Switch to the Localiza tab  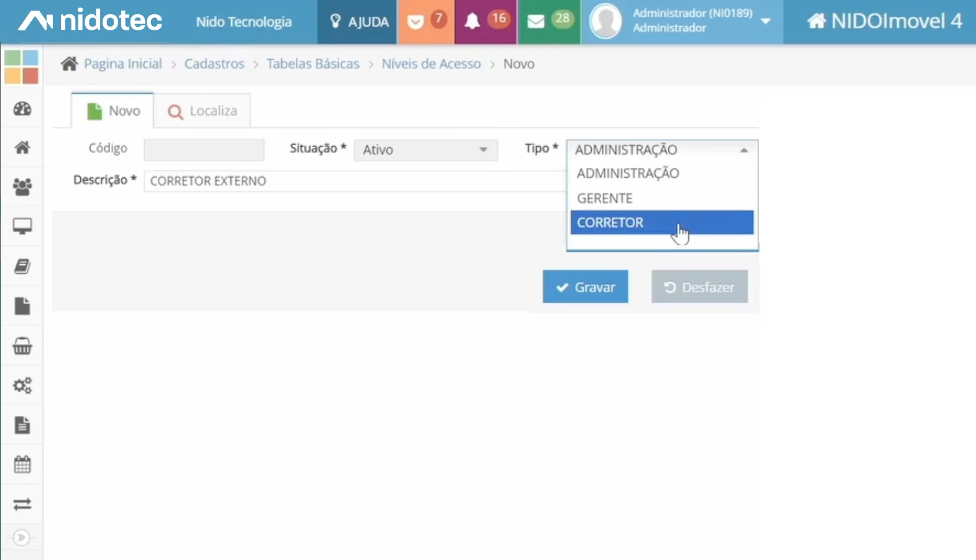[x=203, y=111]
